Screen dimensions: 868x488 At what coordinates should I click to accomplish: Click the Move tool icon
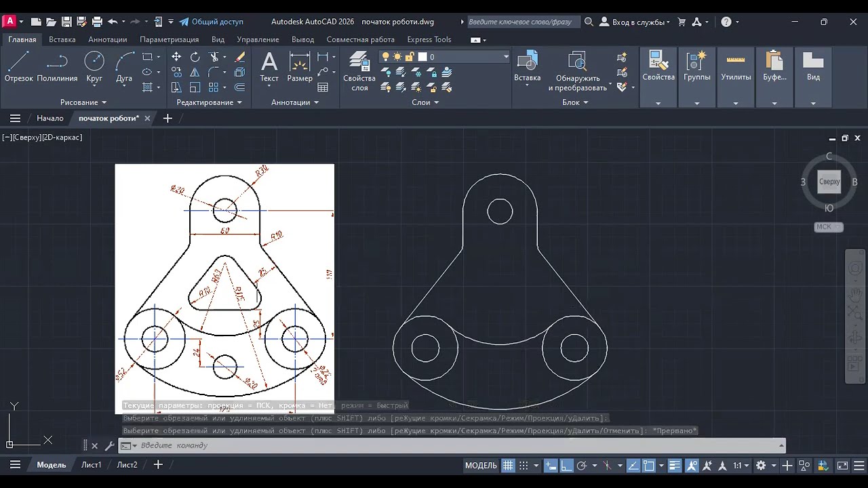pyautogui.click(x=176, y=57)
